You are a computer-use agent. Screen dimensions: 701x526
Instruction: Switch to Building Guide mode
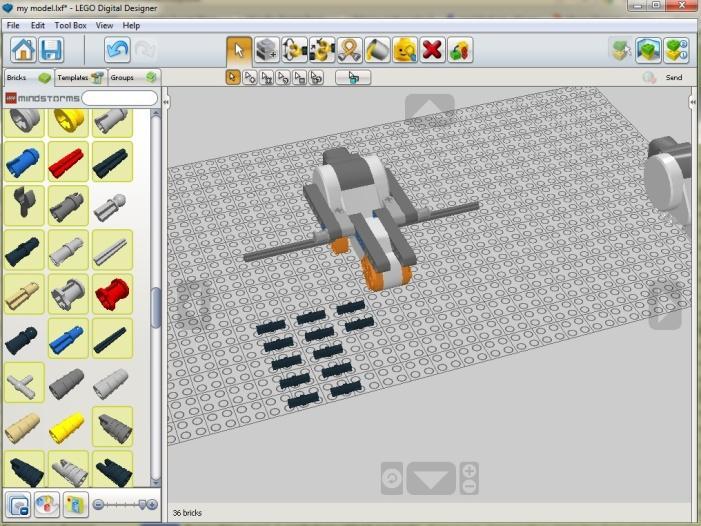point(676,50)
